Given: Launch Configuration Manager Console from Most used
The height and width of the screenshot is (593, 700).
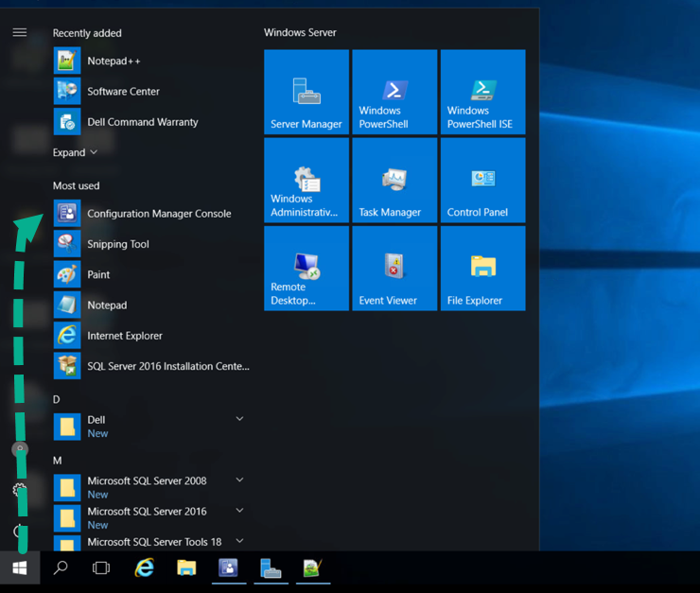Looking at the screenshot, I should point(151,214).
